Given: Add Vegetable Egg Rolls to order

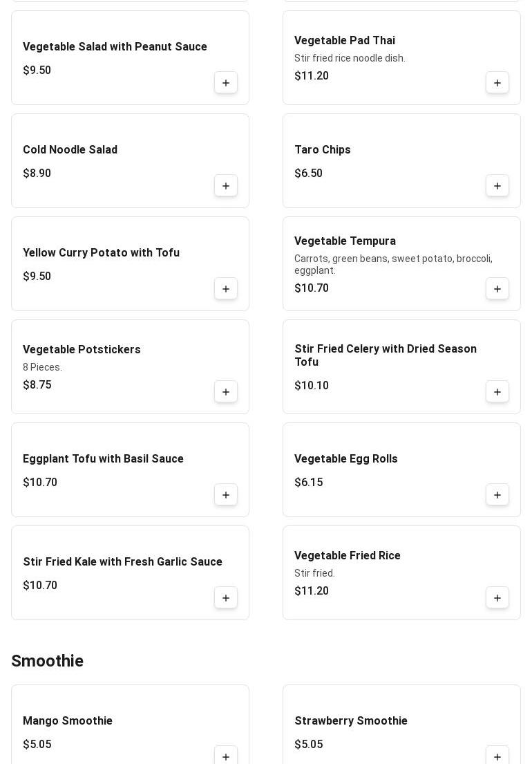Looking at the screenshot, I should 497,495.
